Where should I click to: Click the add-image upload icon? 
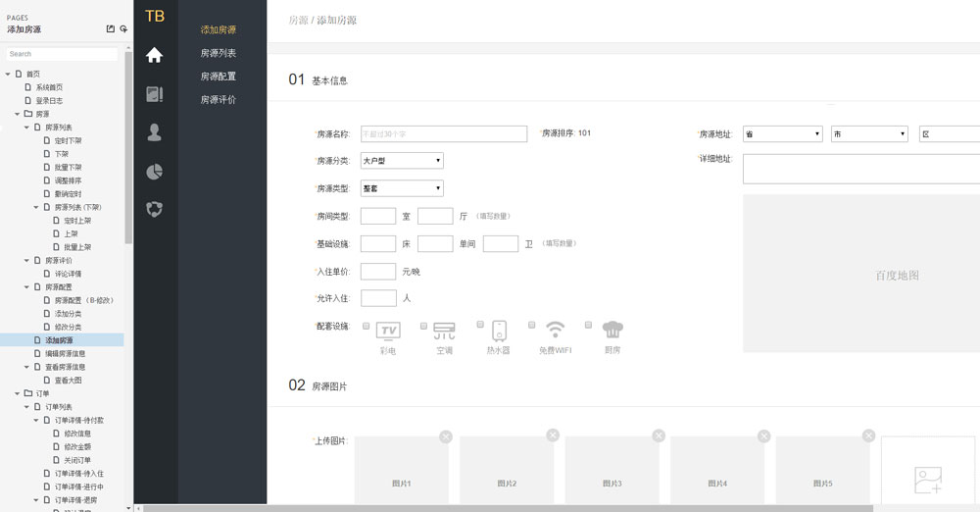(928, 480)
